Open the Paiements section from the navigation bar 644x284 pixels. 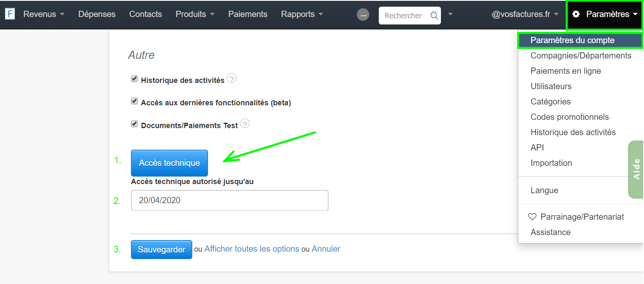coord(247,14)
